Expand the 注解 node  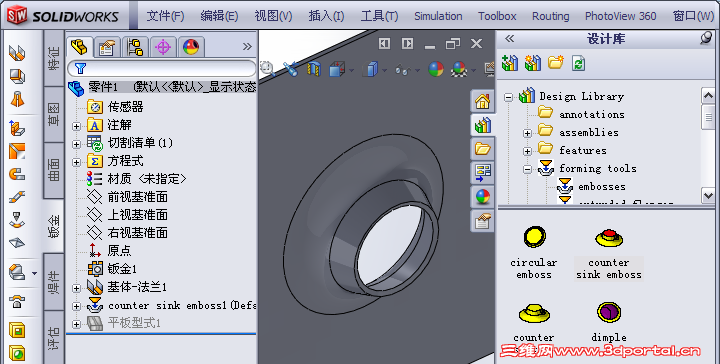(77, 125)
